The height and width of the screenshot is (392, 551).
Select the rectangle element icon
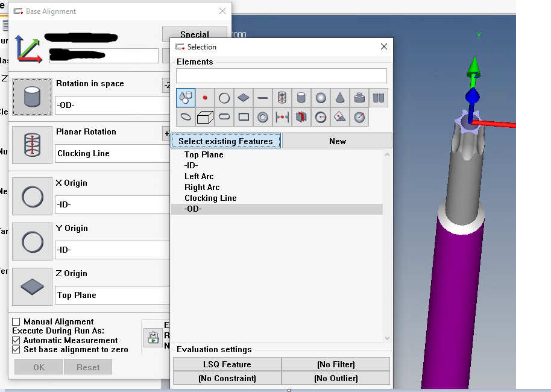(244, 117)
